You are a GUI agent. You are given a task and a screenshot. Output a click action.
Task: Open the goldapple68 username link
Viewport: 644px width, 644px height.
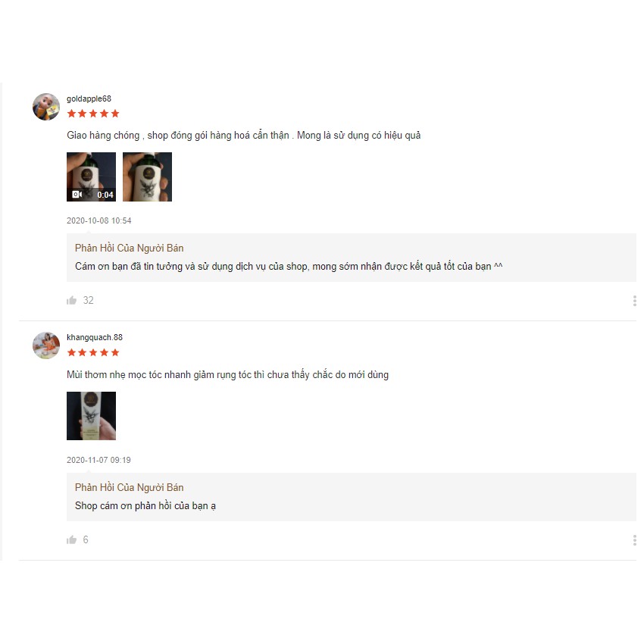click(89, 98)
